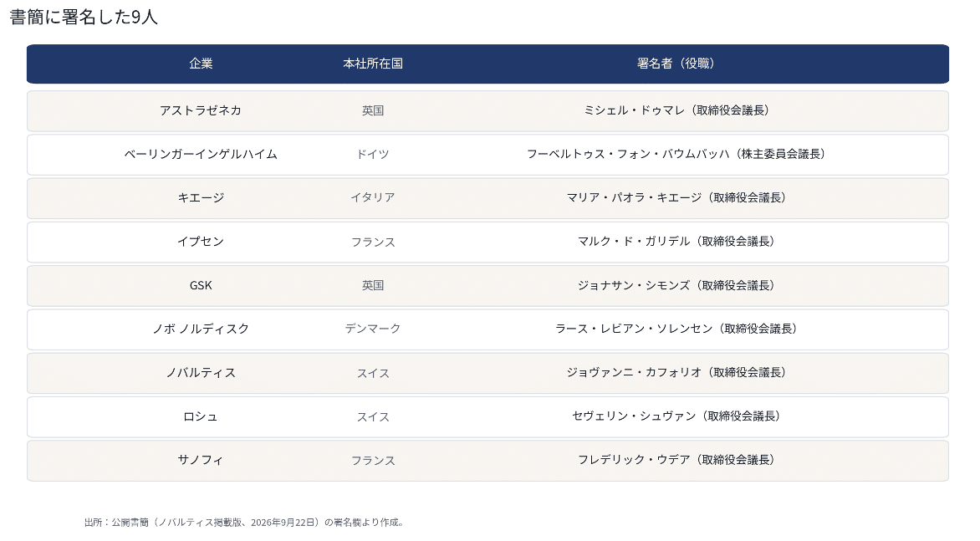The height and width of the screenshot is (541, 980).
Task: Click 英国 in the GSK row
Action: coord(372,285)
